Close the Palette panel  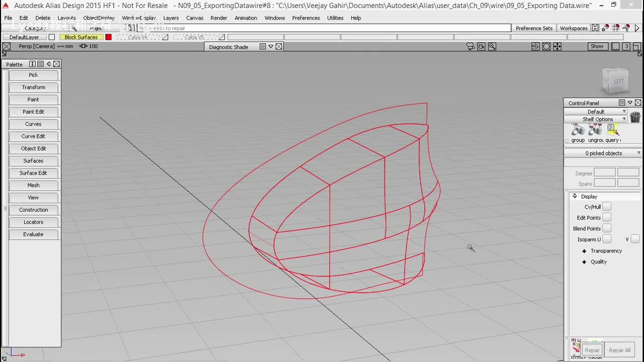56,64
